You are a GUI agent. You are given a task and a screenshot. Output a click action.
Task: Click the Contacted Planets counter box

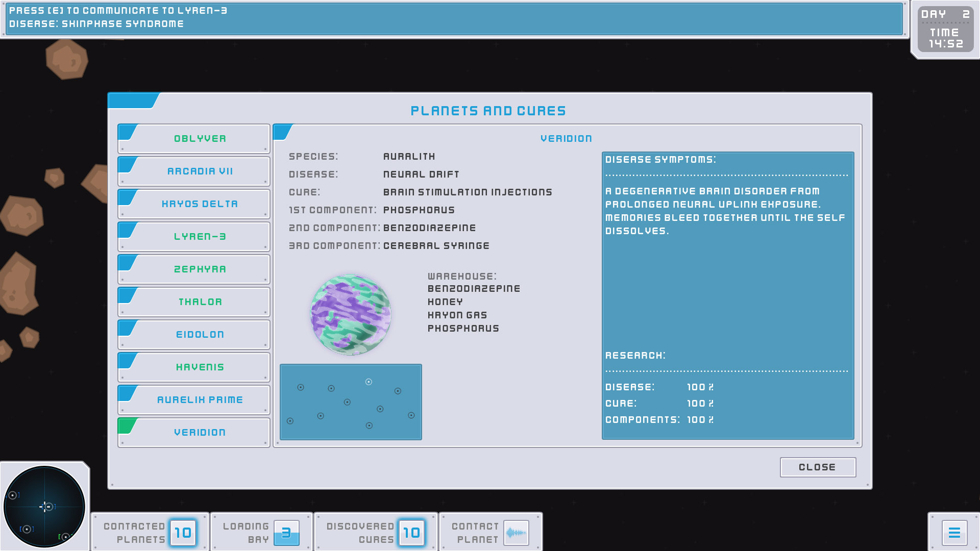183,533
